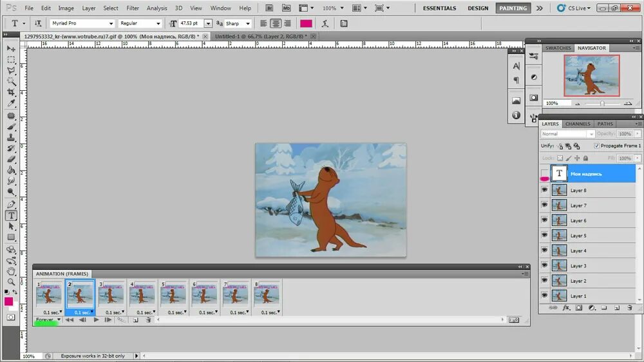Select the Rectangular Marquee tool
644x362 pixels.
point(11,59)
